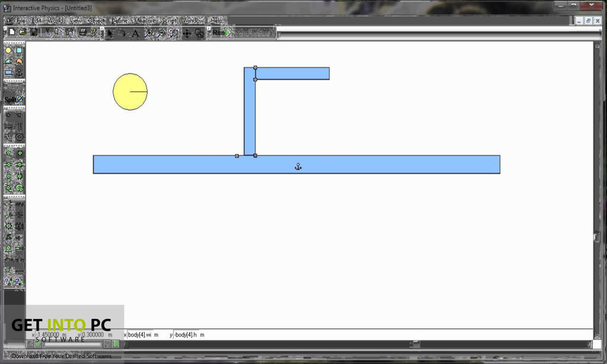Paste with the clipboard icon
This screenshot has height=364, width=607.
(x=70, y=33)
